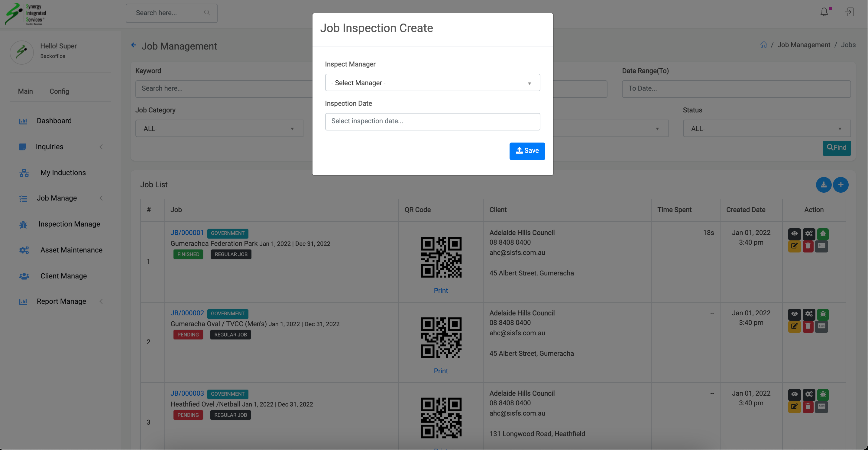Expand the Job Category dropdown

tap(219, 129)
